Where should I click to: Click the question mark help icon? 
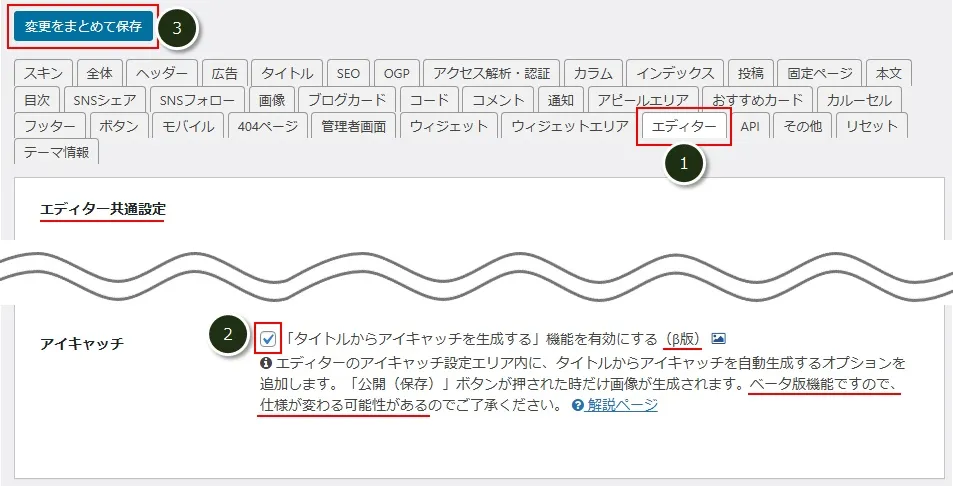(577, 405)
